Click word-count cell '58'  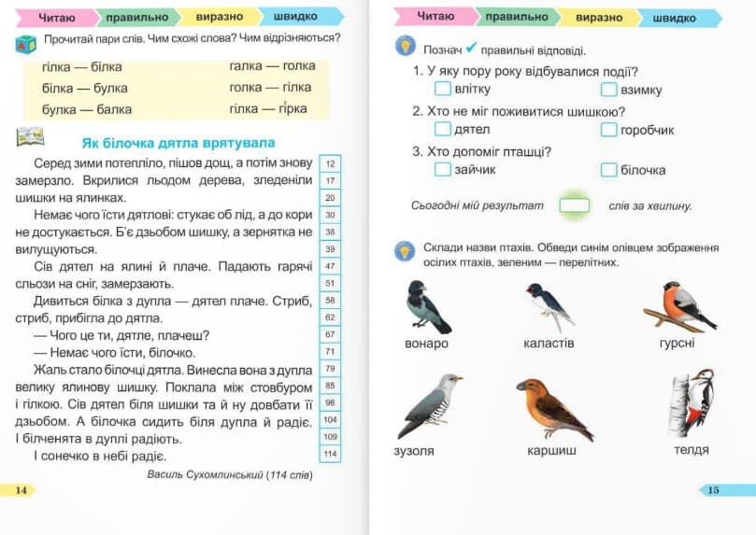330,301
